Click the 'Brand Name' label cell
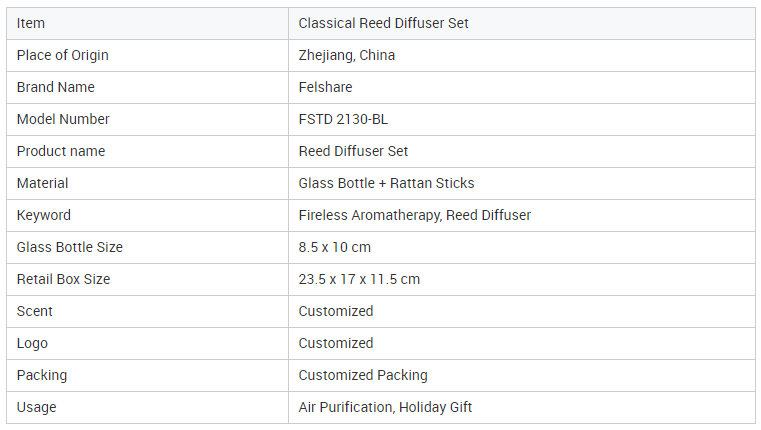 [x=147, y=87]
